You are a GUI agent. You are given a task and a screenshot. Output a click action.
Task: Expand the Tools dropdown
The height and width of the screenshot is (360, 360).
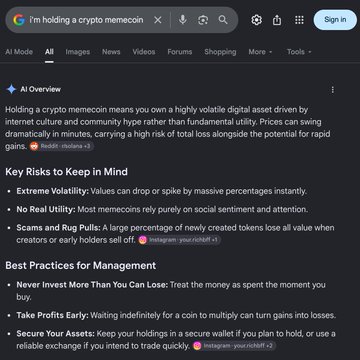tap(299, 52)
